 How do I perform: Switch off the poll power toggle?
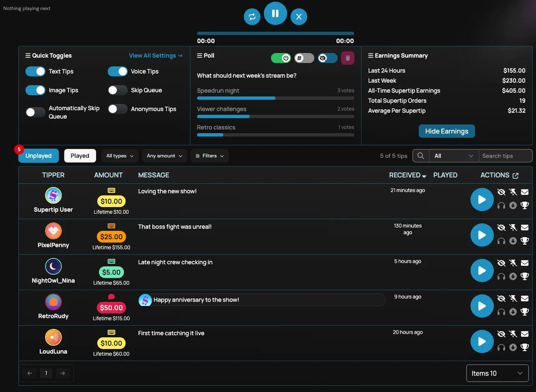281,58
